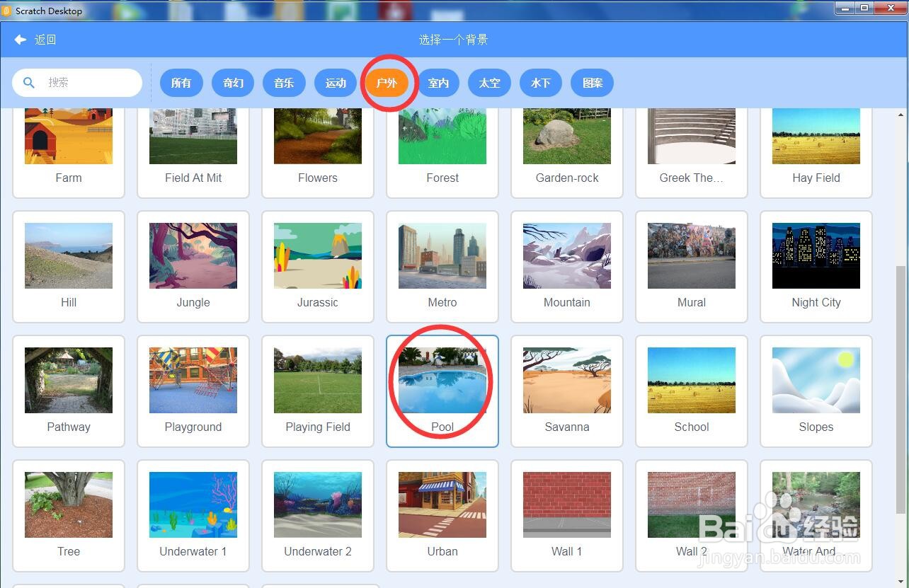Pick the Metro backdrop
Viewport: 909px width, 588px height.
pyautogui.click(x=442, y=267)
